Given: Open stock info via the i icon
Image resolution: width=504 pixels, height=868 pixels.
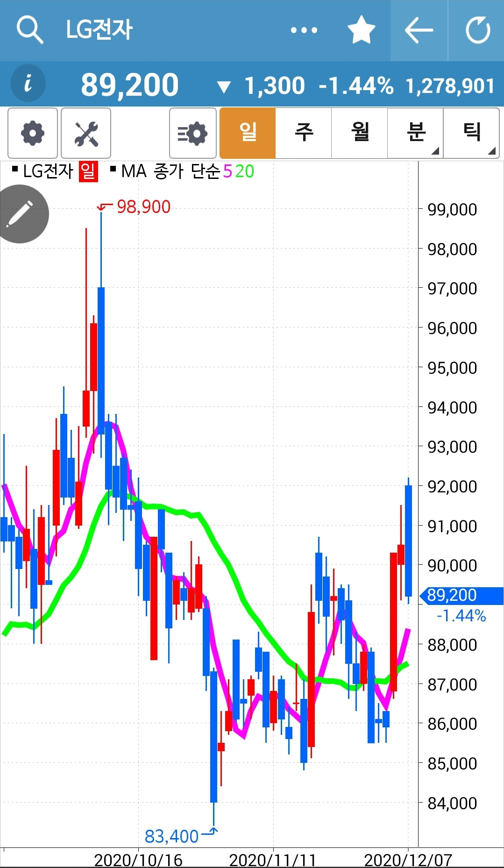Looking at the screenshot, I should click(28, 84).
